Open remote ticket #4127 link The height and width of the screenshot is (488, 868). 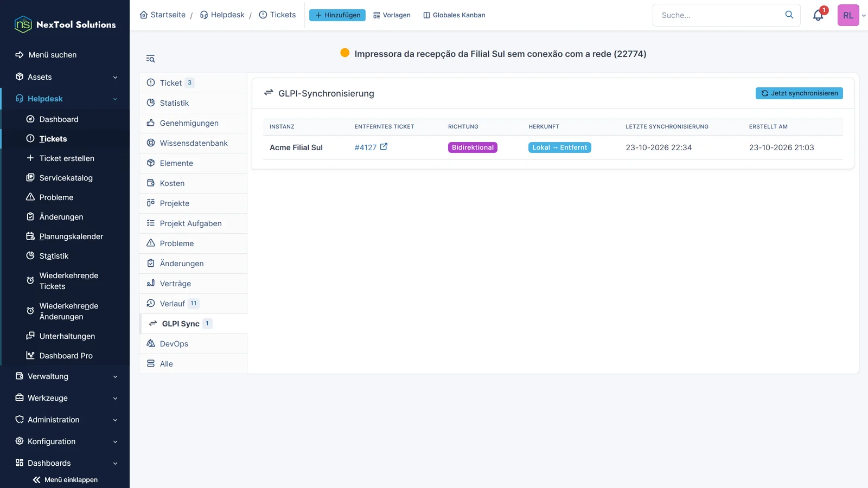click(x=365, y=147)
